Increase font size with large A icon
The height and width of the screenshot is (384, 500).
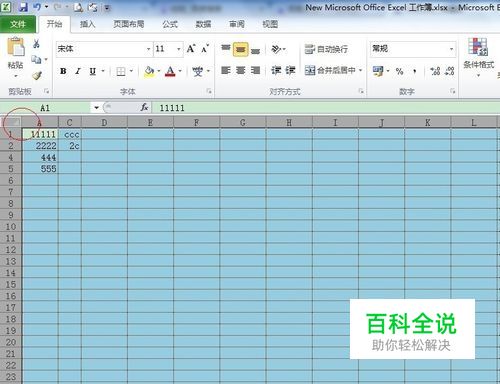191,49
